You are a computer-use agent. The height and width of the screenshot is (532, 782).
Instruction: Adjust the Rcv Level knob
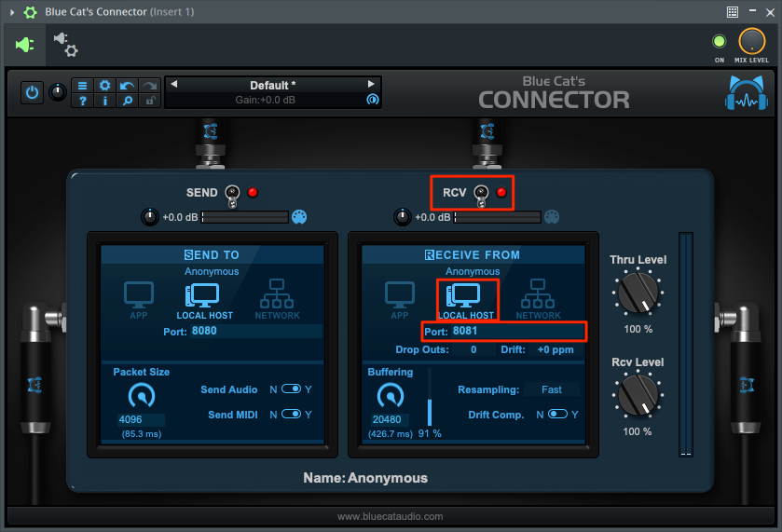[x=638, y=396]
